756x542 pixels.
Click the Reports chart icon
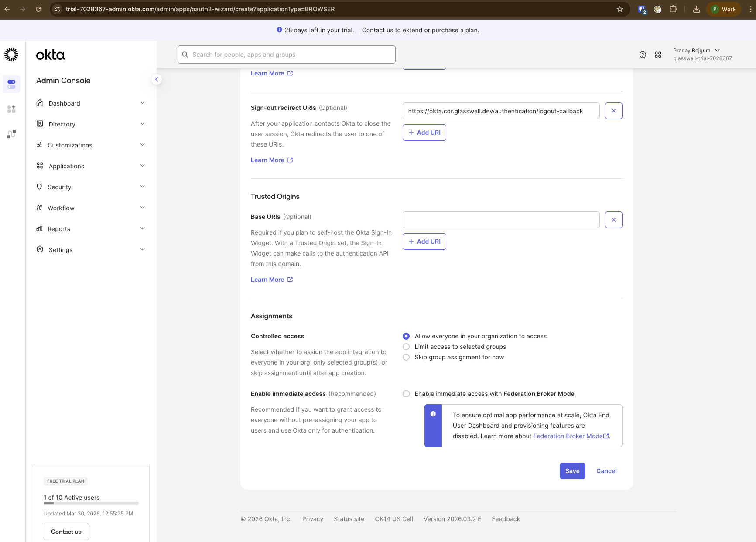[x=39, y=228]
